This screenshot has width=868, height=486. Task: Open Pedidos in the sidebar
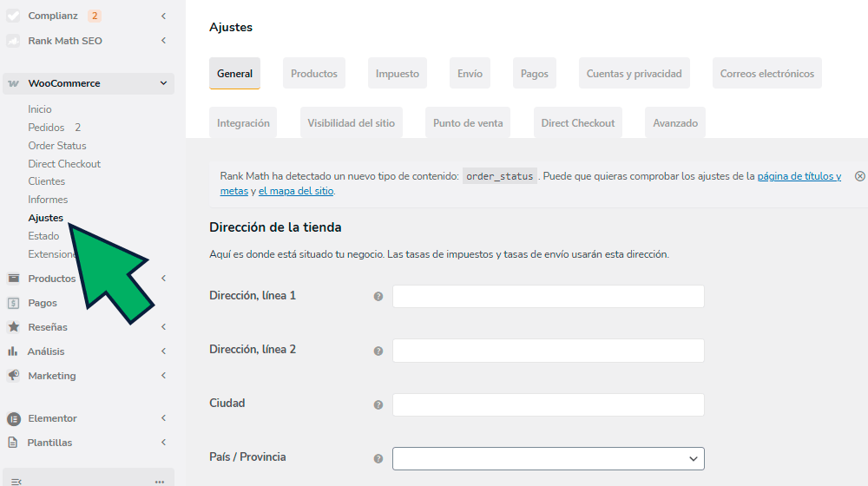[x=46, y=128]
